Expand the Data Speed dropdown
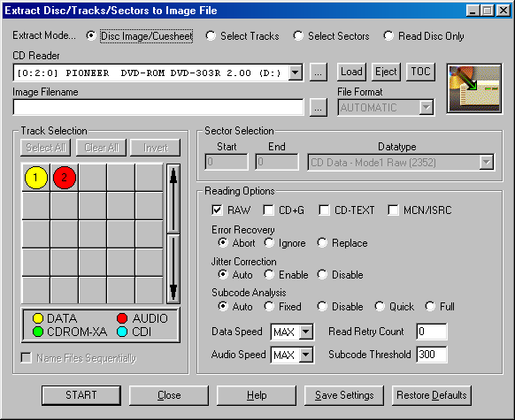The image size is (515, 420). 306,332
